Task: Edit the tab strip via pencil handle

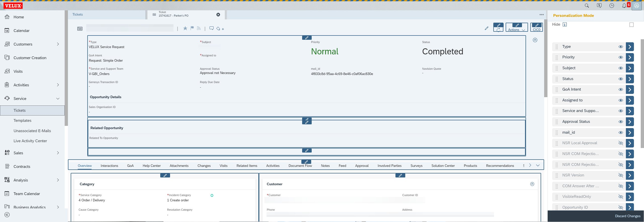Action: 306,162
